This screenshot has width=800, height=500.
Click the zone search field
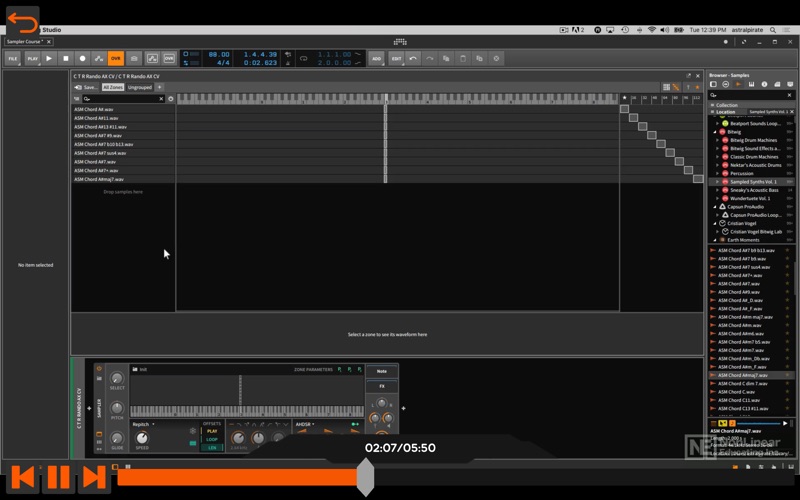click(x=122, y=99)
